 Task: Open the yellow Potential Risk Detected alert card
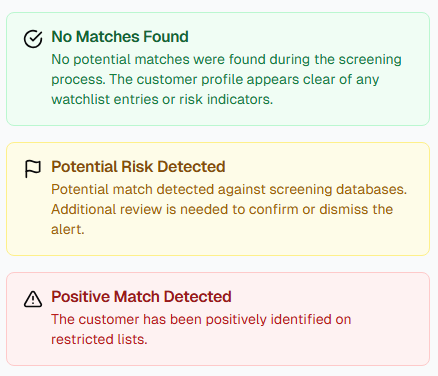tap(218, 199)
